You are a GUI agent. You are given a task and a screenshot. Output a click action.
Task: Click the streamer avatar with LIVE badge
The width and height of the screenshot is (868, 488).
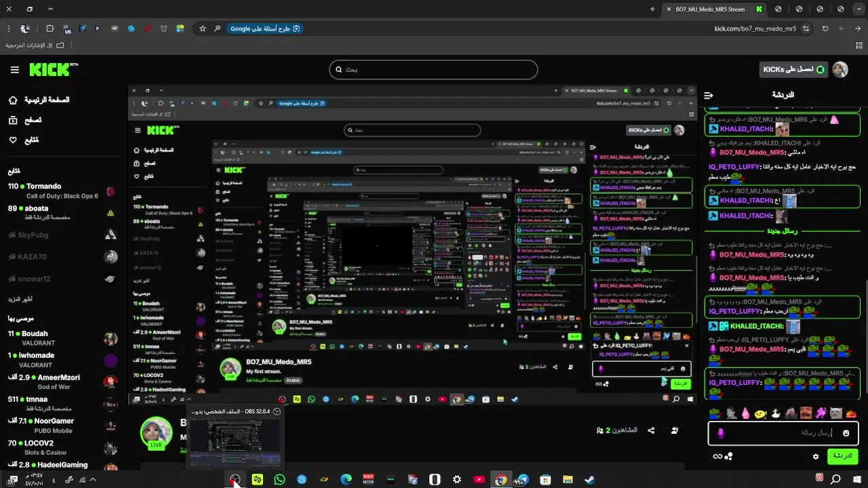[157, 434]
